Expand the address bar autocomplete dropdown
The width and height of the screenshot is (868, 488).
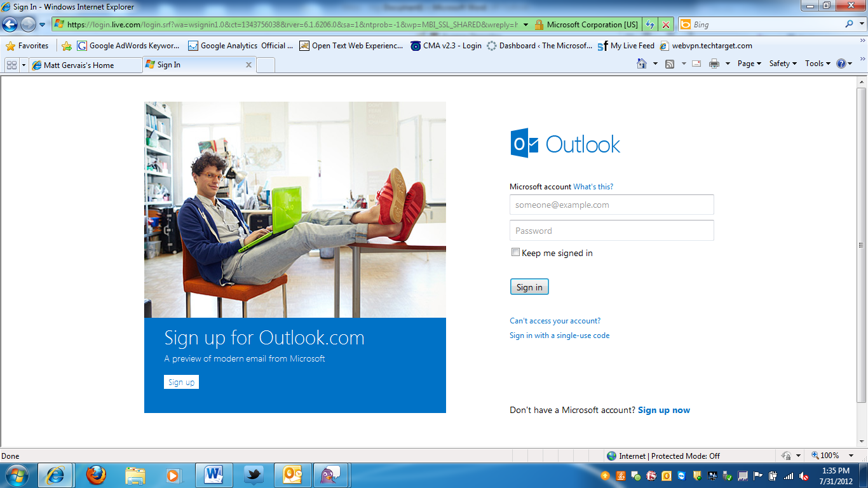(526, 25)
